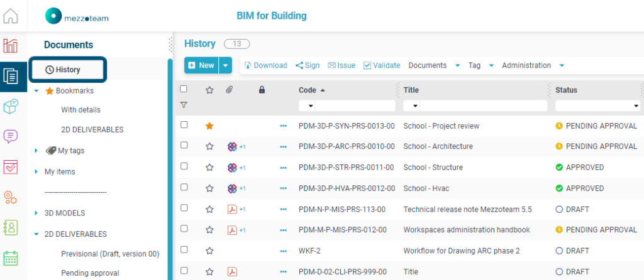Check the box for Technical release note row
Viewport: 644px width, 280px height.
coord(184,208)
